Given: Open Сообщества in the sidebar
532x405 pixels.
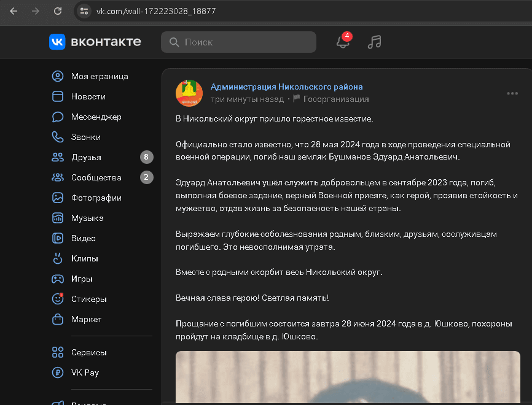Looking at the screenshot, I should (96, 177).
